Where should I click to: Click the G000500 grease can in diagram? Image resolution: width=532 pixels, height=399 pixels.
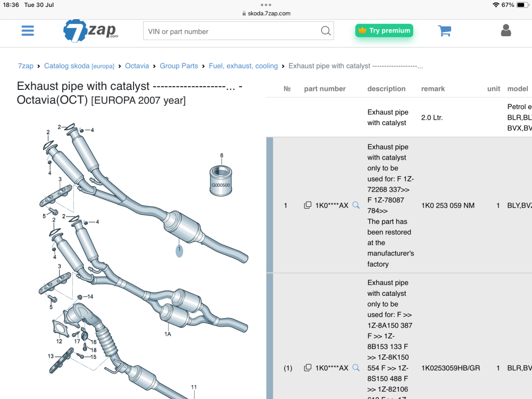(x=221, y=181)
